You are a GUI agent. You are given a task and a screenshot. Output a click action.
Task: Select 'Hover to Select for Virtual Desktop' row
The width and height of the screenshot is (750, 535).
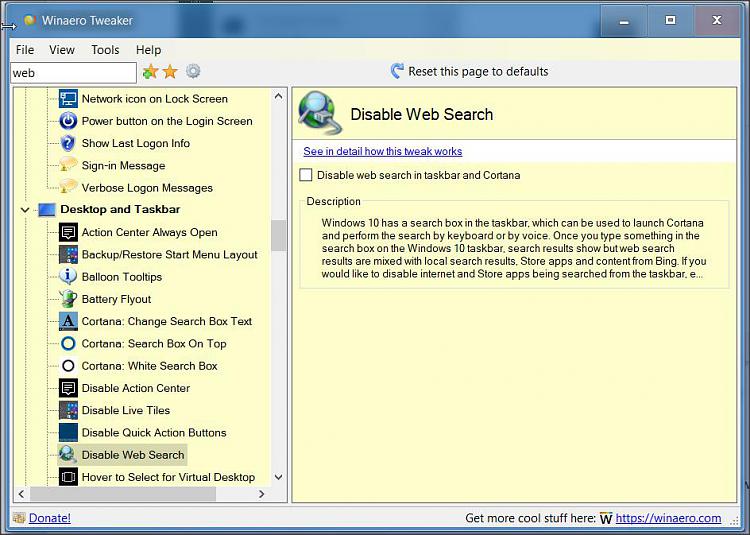pyautogui.click(x=168, y=477)
